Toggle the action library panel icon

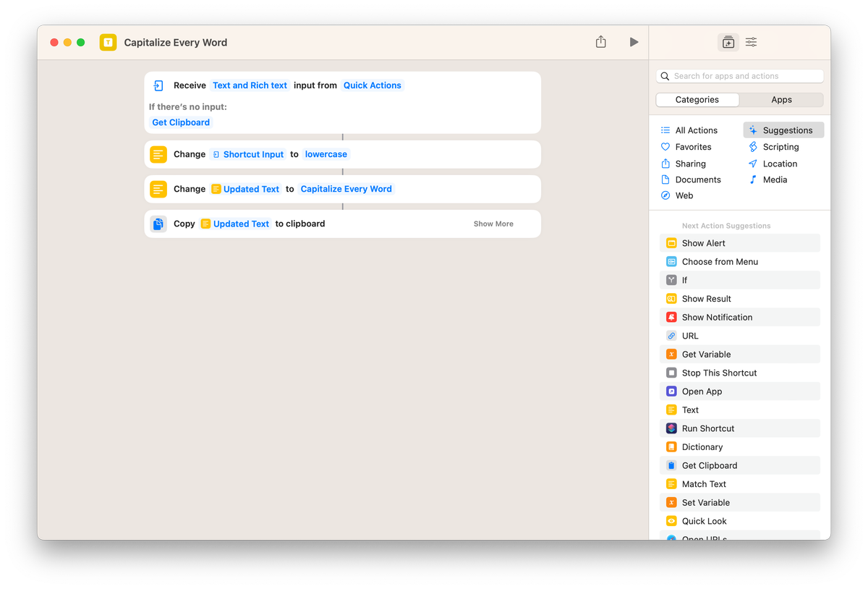[728, 42]
